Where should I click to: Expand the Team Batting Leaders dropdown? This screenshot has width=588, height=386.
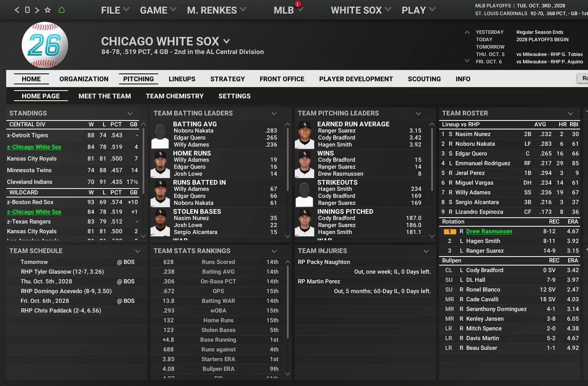coord(274,114)
